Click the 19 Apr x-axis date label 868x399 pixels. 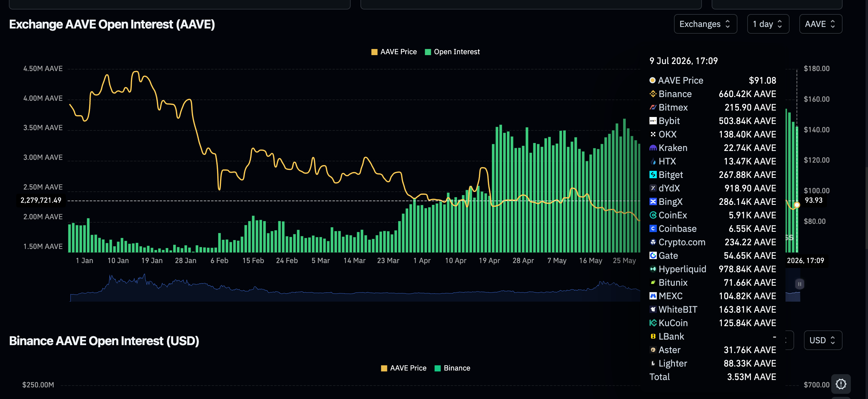[x=489, y=261]
